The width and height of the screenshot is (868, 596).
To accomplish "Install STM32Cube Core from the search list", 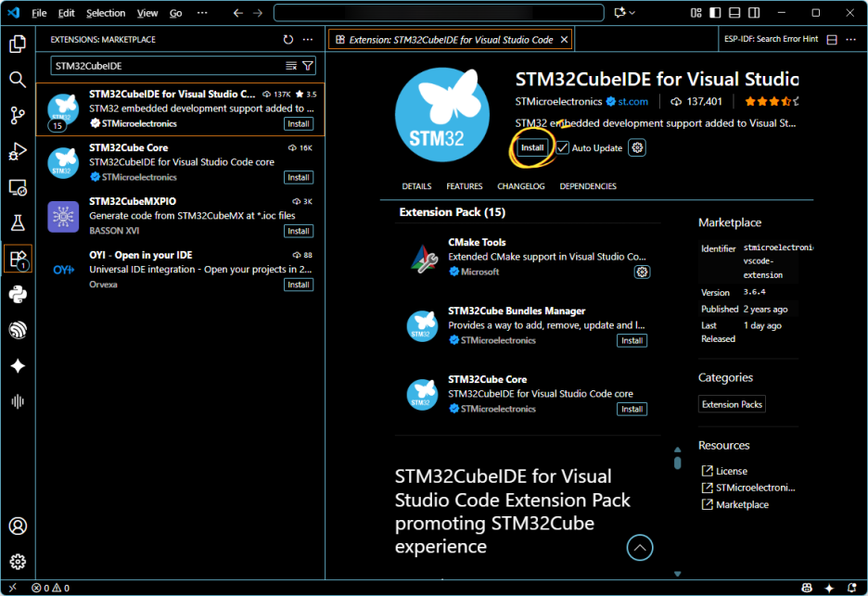I will (x=299, y=178).
